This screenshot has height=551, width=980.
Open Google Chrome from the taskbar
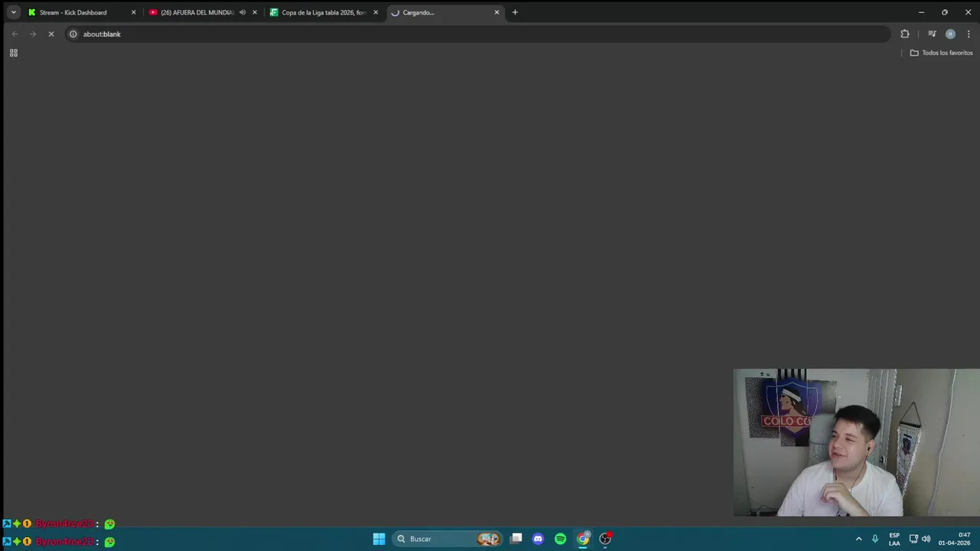[x=583, y=539]
